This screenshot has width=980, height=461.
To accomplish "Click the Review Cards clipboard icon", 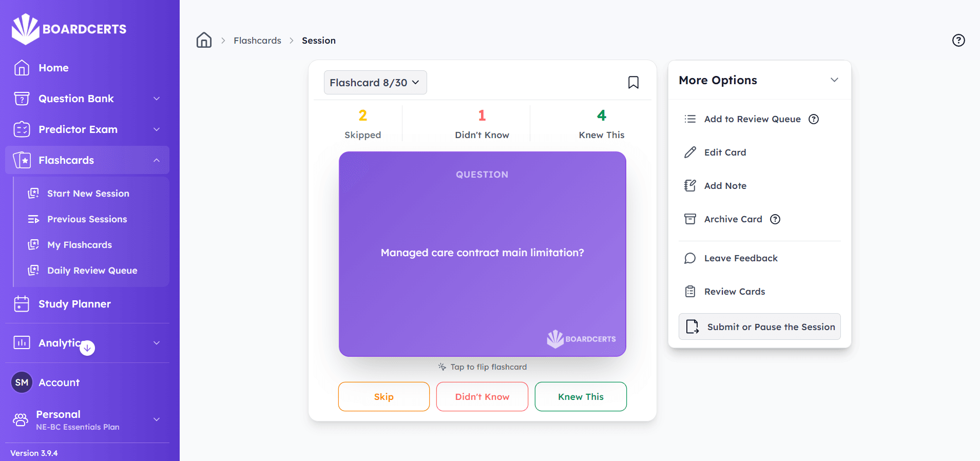I will tap(690, 292).
